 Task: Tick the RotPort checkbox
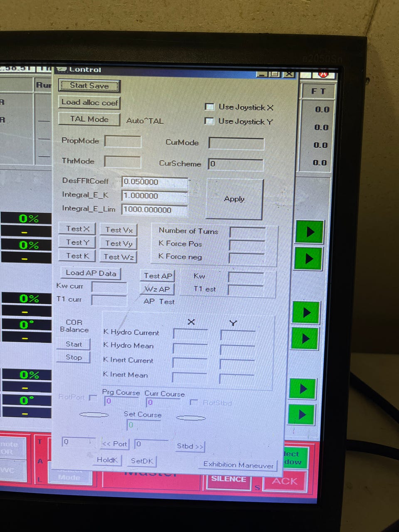[x=93, y=397]
